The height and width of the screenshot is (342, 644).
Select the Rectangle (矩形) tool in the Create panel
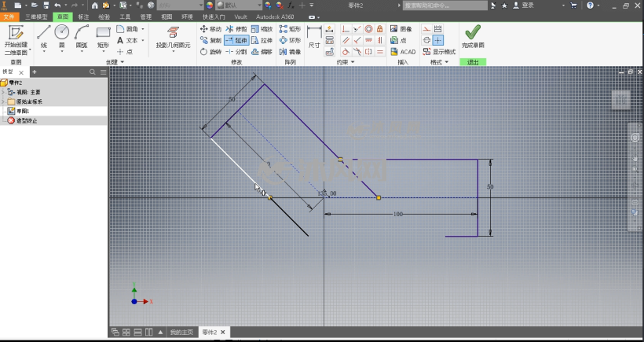click(x=103, y=38)
